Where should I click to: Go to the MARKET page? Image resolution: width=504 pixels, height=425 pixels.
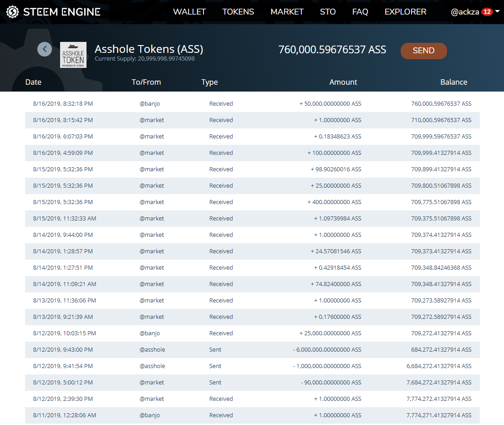[x=287, y=12]
